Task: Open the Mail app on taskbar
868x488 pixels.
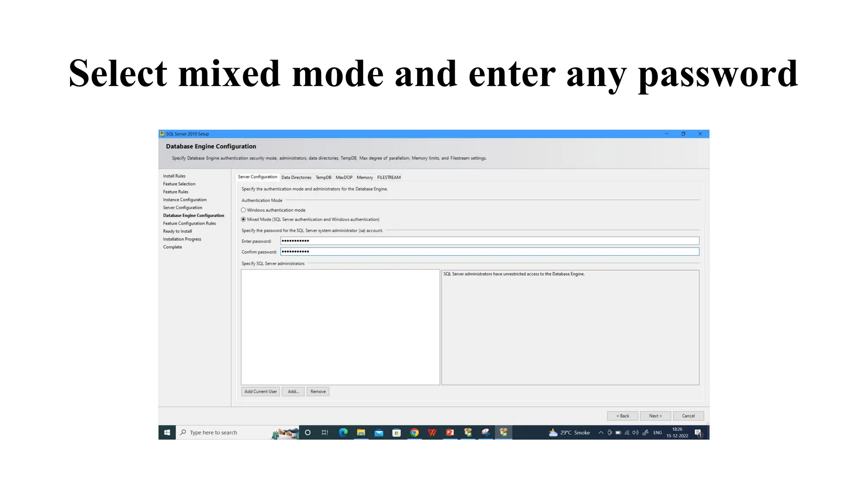Action: (x=379, y=433)
